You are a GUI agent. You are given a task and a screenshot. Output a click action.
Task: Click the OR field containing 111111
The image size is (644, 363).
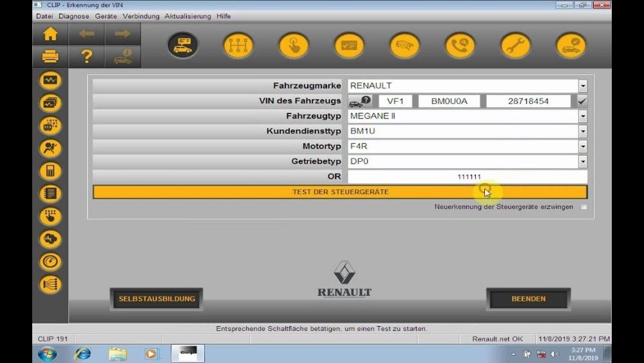click(x=468, y=177)
